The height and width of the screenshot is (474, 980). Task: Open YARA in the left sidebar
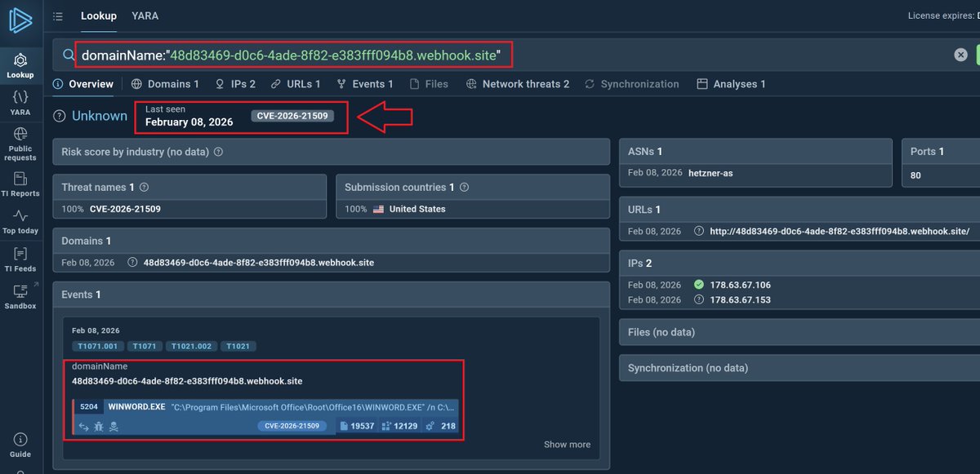coord(20,102)
